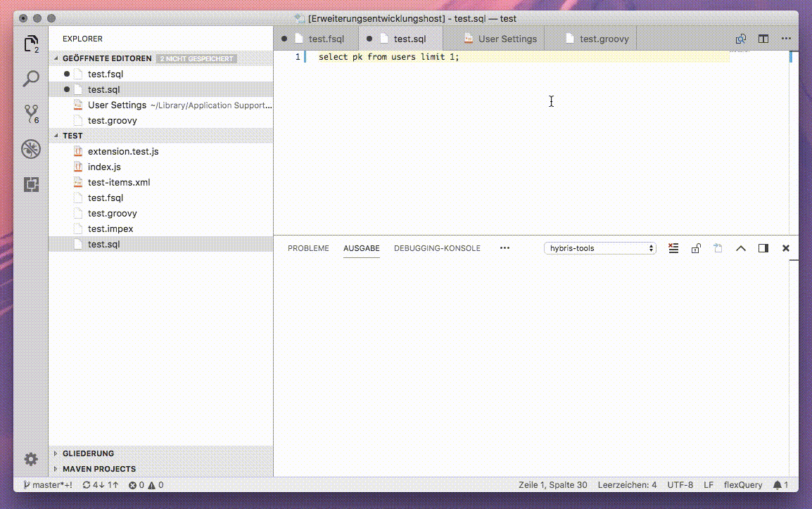Select the test.sql editor tab
The height and width of the screenshot is (509, 812).
(x=400, y=39)
